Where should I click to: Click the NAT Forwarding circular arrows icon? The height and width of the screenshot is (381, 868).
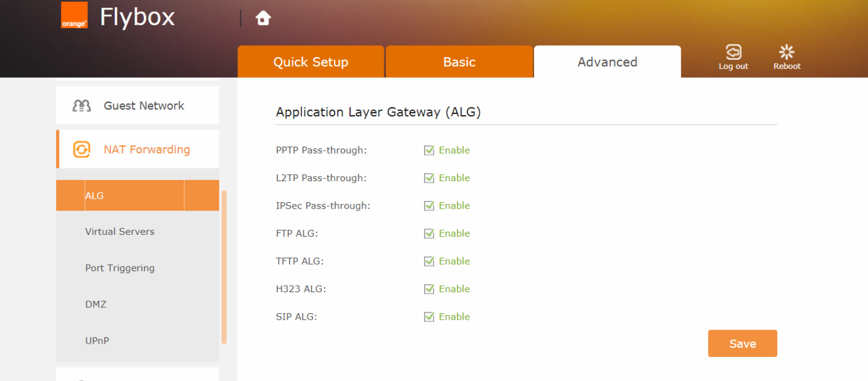81,150
